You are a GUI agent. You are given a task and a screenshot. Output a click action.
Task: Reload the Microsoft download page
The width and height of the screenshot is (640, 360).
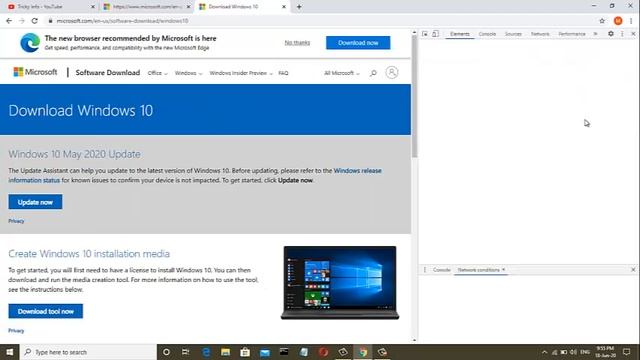(35, 21)
